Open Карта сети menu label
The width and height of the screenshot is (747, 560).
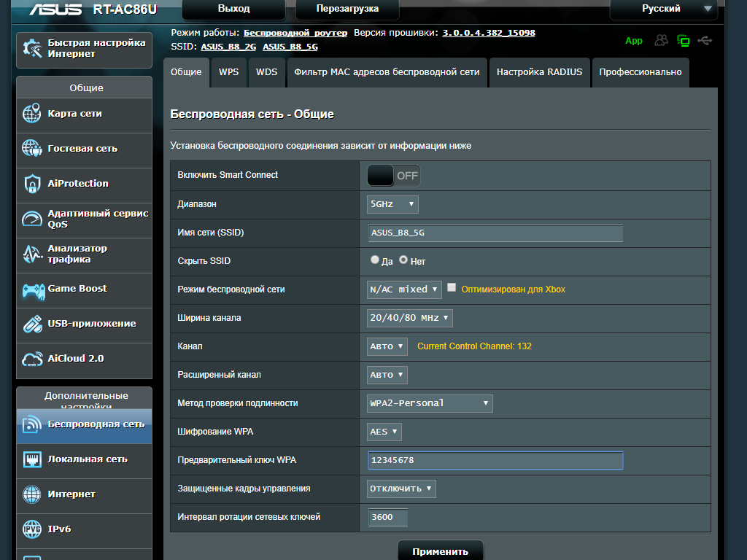pos(75,114)
